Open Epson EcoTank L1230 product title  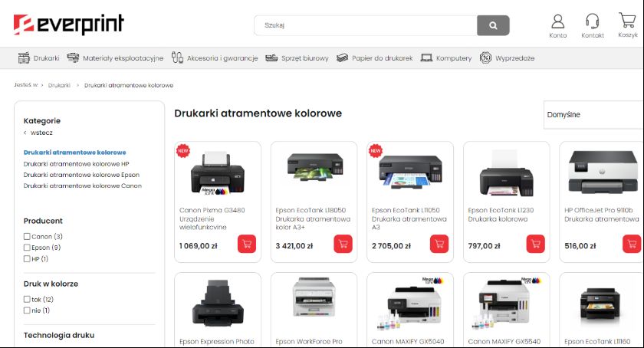(501, 215)
